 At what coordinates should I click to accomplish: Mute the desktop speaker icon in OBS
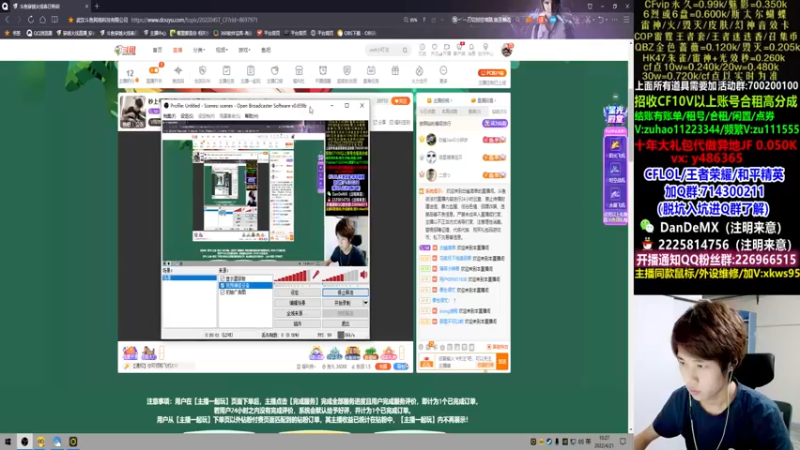(x=364, y=275)
